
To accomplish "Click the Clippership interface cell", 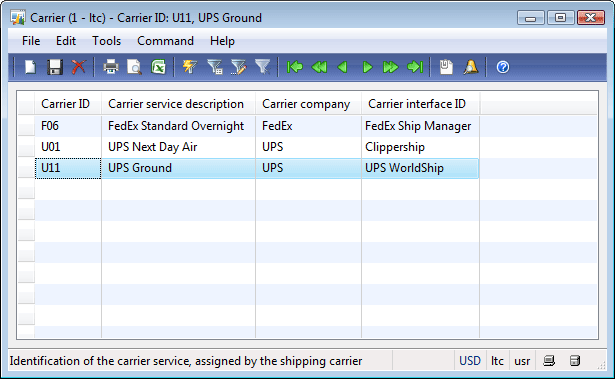I will point(420,147).
